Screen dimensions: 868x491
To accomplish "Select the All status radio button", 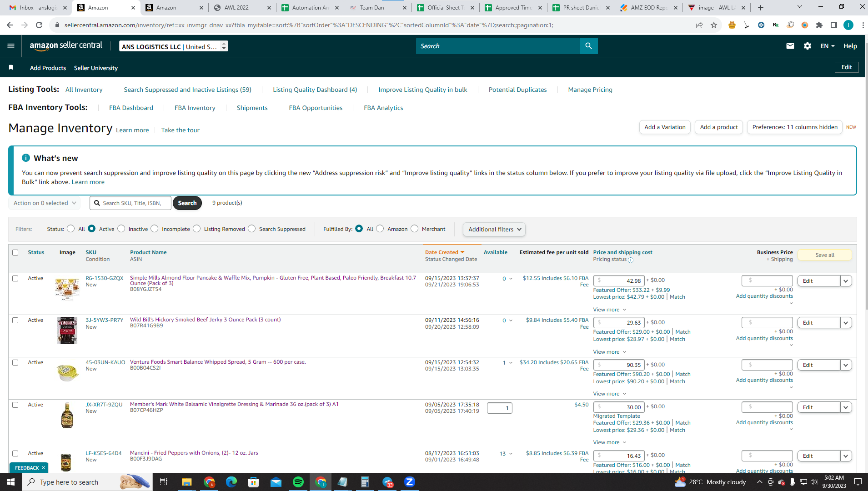I will tap(70, 229).
